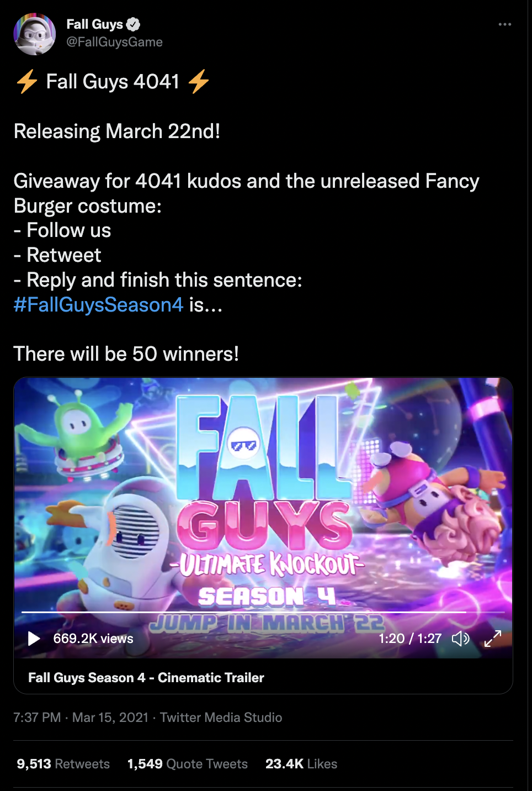Image resolution: width=532 pixels, height=791 pixels.
Task: Open the @FallGuysGame handle
Action: click(114, 42)
